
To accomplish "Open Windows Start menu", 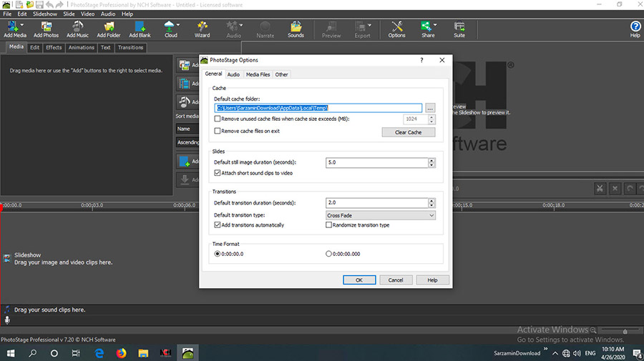I will [x=11, y=353].
